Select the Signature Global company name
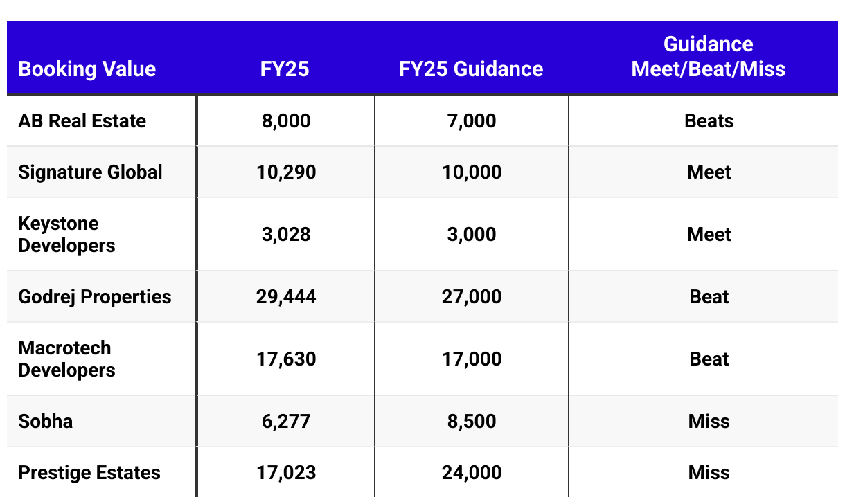845x504 pixels. click(91, 172)
